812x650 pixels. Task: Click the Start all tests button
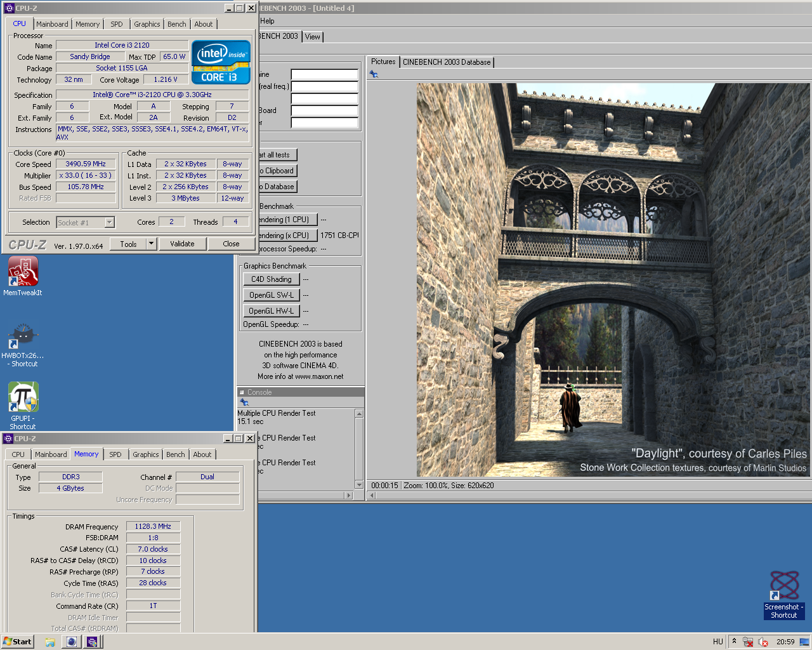click(277, 155)
